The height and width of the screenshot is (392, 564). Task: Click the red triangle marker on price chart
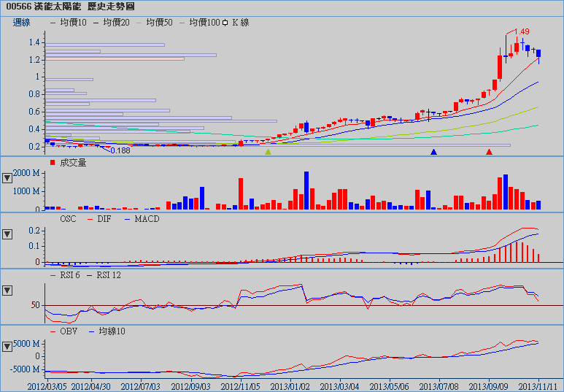(x=490, y=152)
